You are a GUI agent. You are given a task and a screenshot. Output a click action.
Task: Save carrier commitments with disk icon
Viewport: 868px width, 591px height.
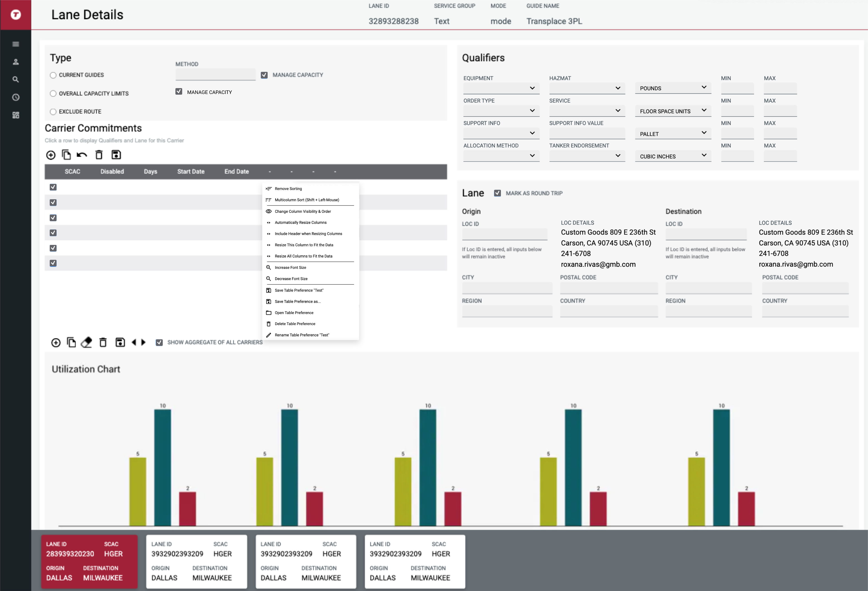click(x=116, y=155)
